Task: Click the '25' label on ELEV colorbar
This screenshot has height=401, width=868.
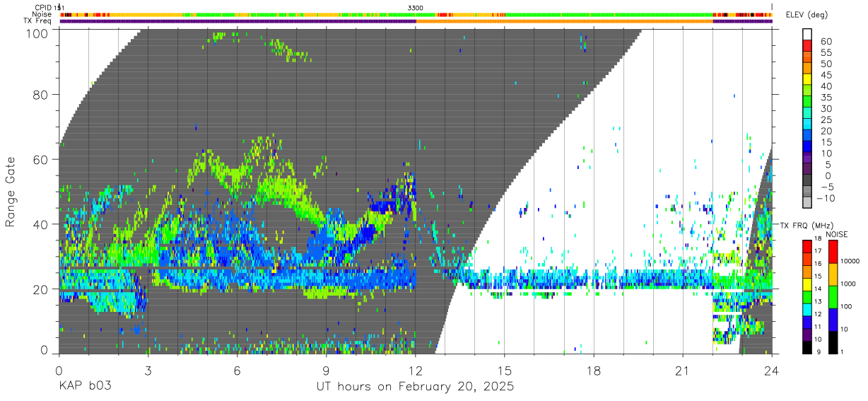Action: pyautogui.click(x=826, y=120)
